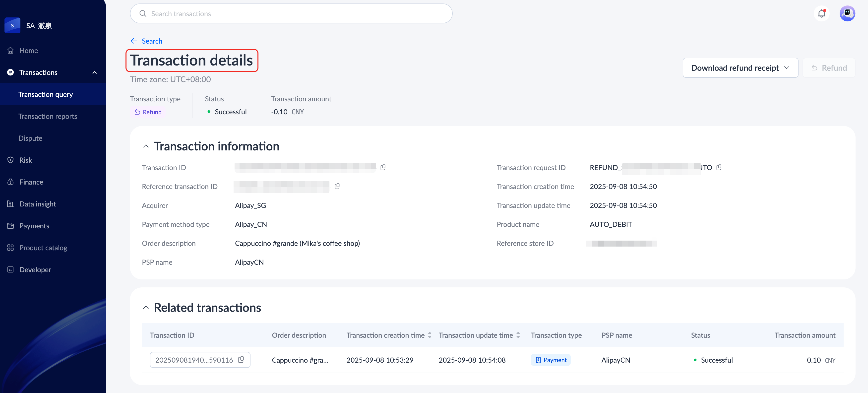The width and height of the screenshot is (868, 393).
Task: Go to the Dispute page
Action: point(30,138)
